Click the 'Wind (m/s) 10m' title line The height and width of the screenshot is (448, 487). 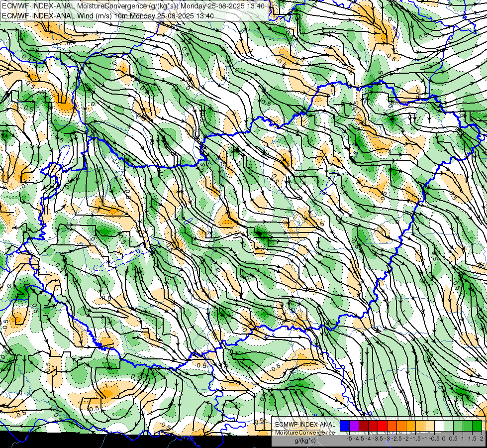(108, 15)
